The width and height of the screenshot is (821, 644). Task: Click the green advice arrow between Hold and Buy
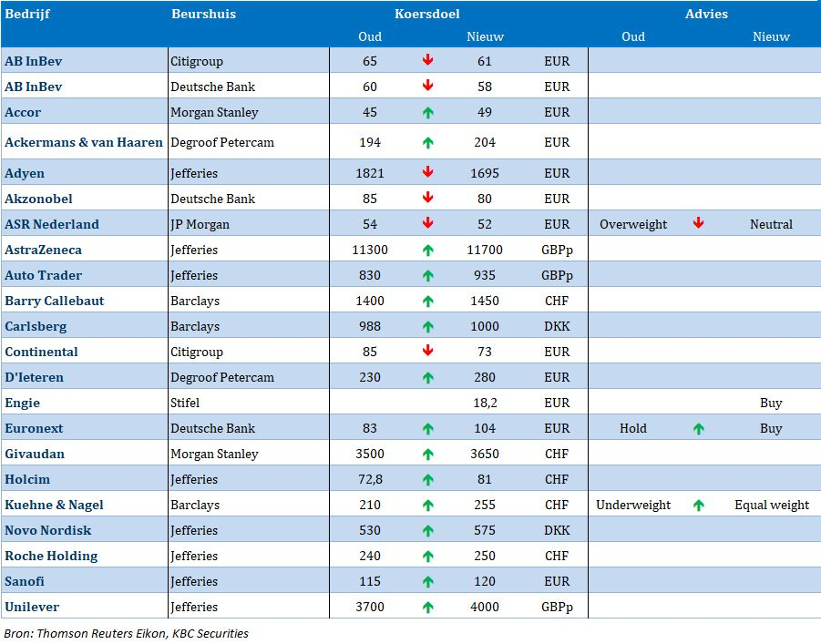[699, 428]
